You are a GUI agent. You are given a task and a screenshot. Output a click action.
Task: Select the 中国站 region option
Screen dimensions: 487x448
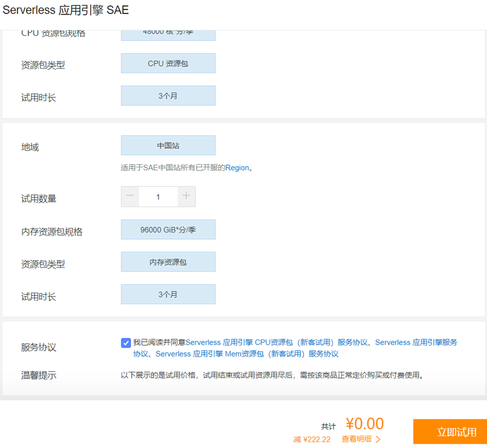point(168,145)
